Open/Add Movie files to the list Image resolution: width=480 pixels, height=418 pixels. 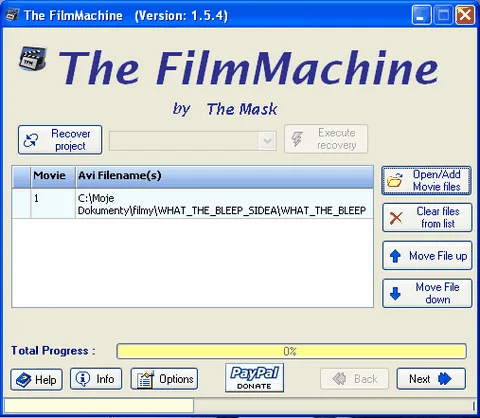point(426,180)
